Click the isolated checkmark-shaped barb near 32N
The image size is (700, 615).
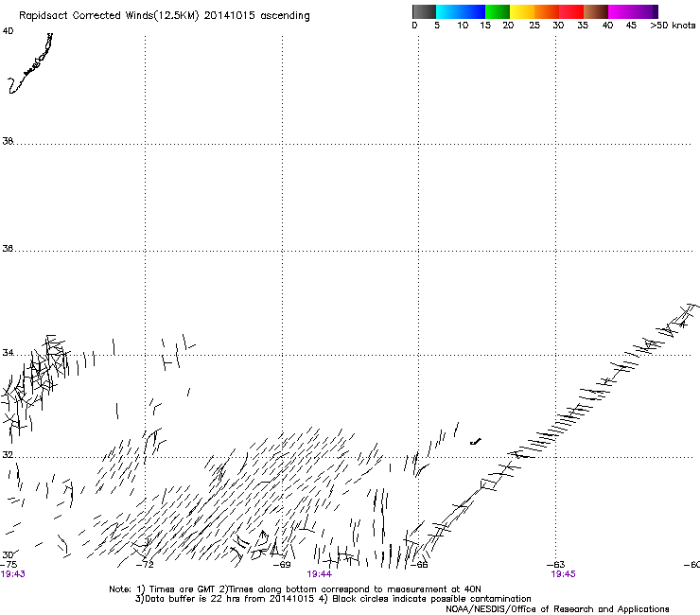click(x=476, y=442)
